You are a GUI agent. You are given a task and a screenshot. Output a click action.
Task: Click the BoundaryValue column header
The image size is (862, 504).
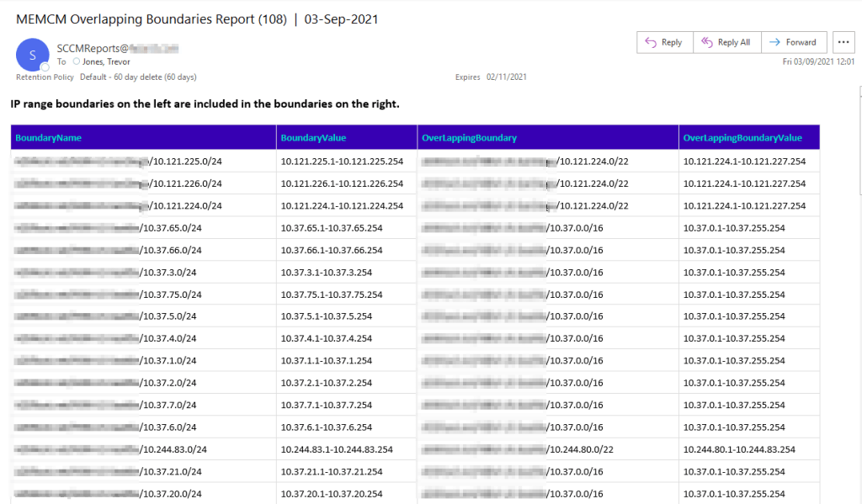pos(313,137)
